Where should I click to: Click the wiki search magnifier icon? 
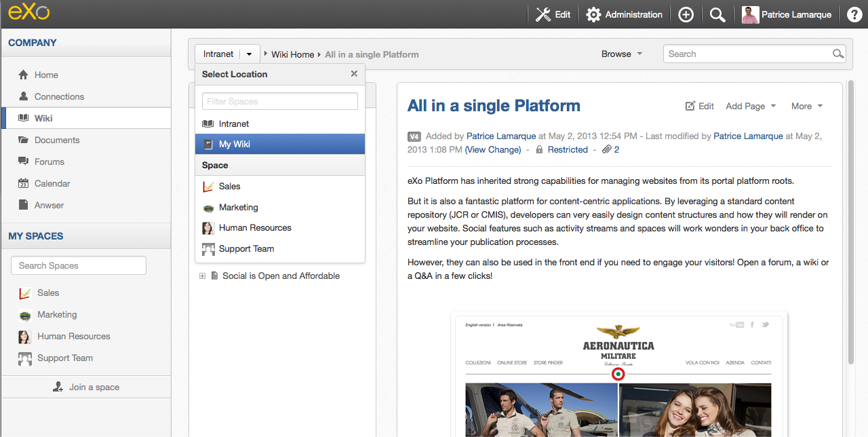838,54
